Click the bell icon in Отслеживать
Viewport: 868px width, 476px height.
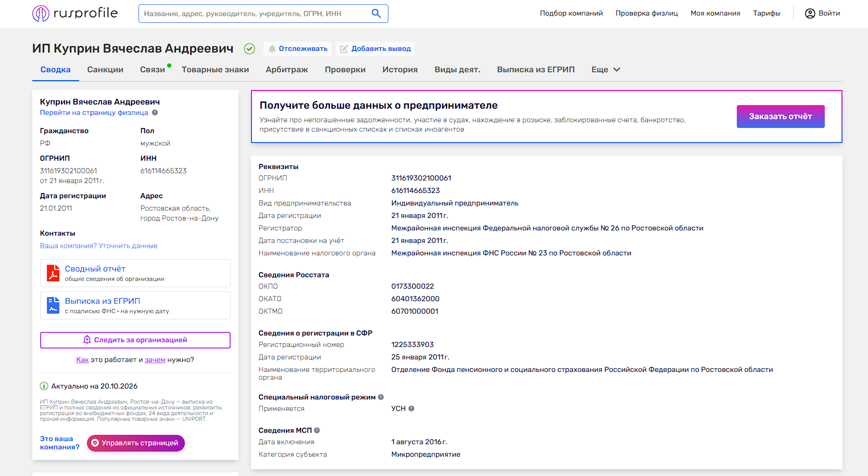272,49
